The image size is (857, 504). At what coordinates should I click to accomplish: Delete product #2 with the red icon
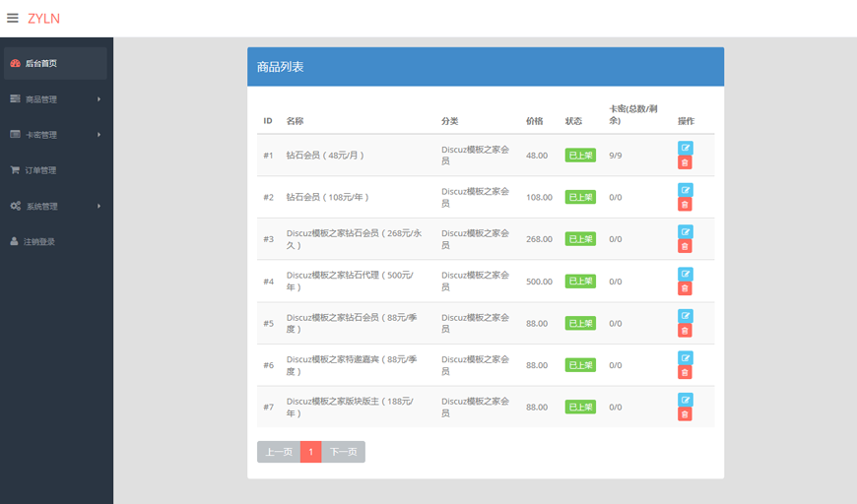685,205
